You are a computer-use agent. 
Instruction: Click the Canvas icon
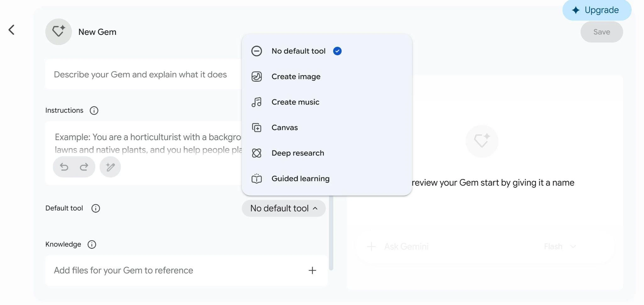tap(257, 128)
